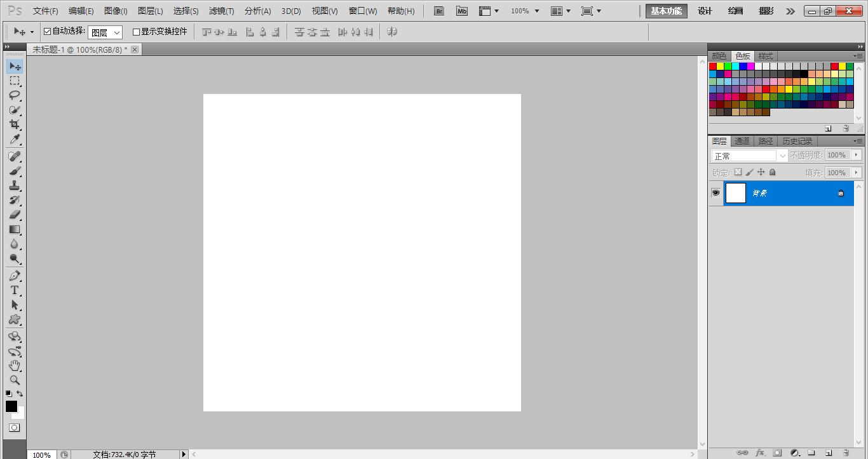Uncheck the 自动选择 checkbox
This screenshot has height=459, width=868.
coord(47,31)
